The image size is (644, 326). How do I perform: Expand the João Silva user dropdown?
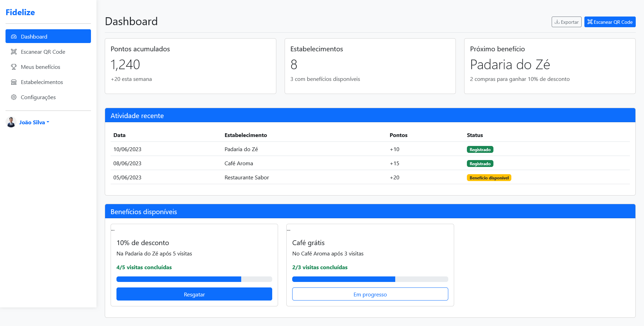pyautogui.click(x=34, y=122)
